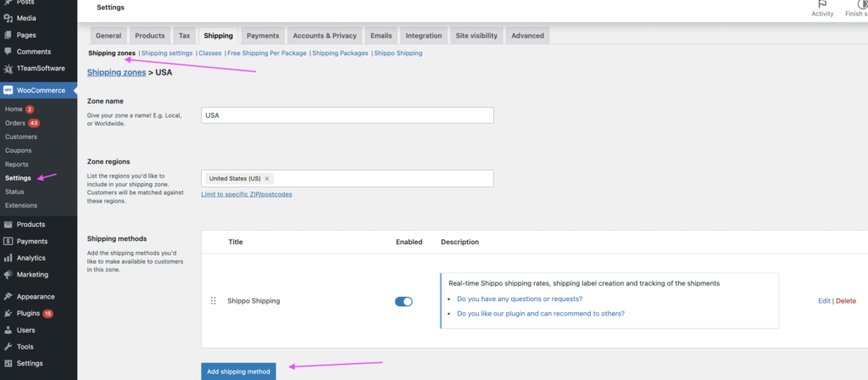Edit the Shippo Shipping method
Image resolution: width=868 pixels, height=380 pixels.
point(824,301)
